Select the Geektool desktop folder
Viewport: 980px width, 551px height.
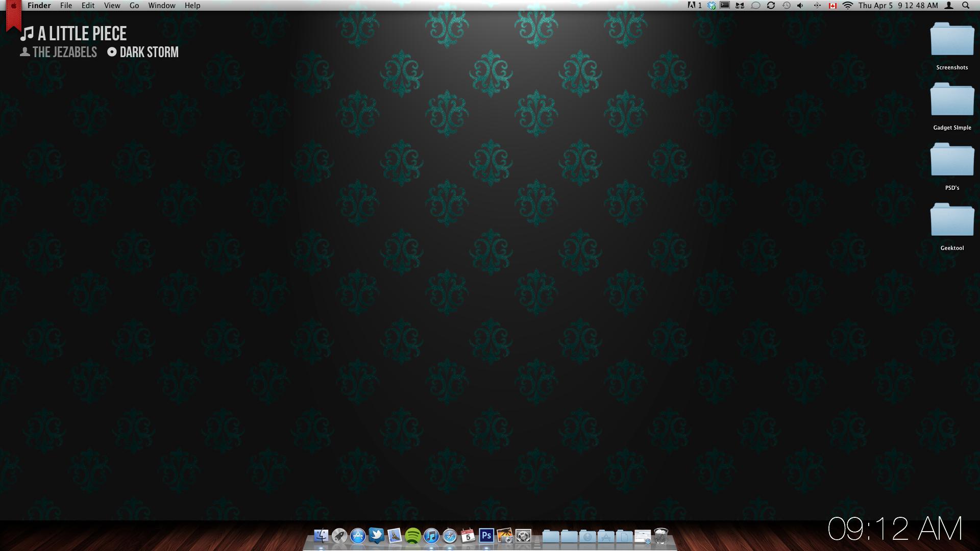pyautogui.click(x=952, y=220)
